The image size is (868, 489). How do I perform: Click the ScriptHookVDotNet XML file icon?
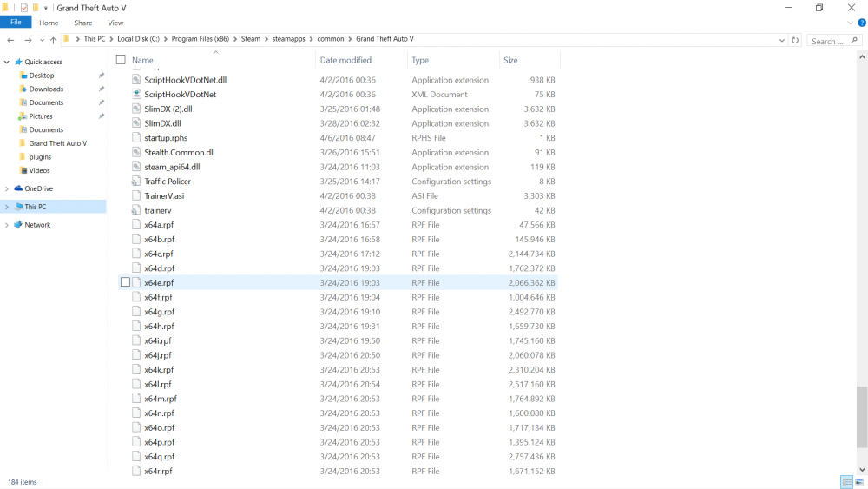click(136, 94)
